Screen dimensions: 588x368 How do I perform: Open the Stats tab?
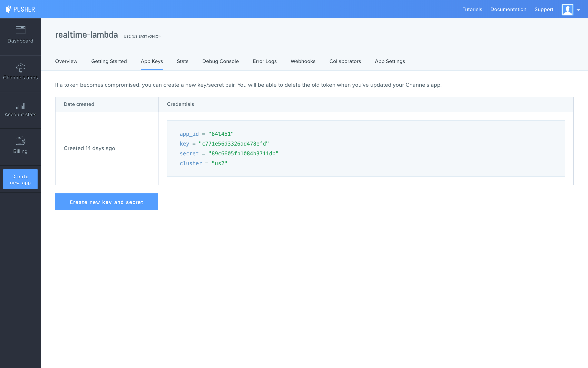(x=183, y=61)
